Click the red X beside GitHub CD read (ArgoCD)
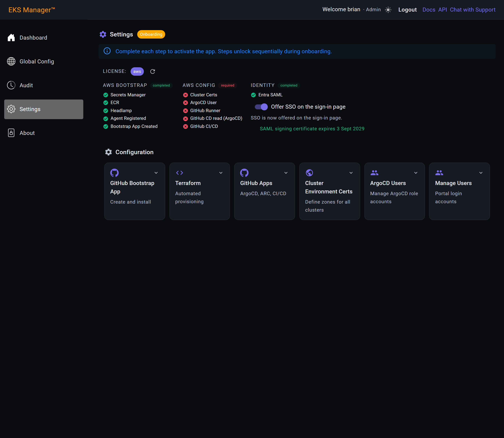Viewport: 504px width, 438px height. pyautogui.click(x=185, y=119)
